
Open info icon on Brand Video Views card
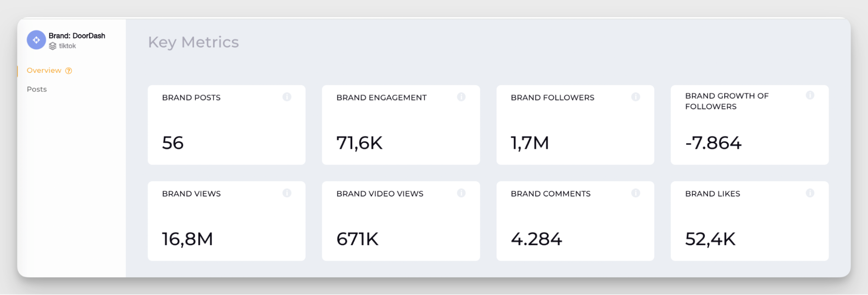pos(461,193)
